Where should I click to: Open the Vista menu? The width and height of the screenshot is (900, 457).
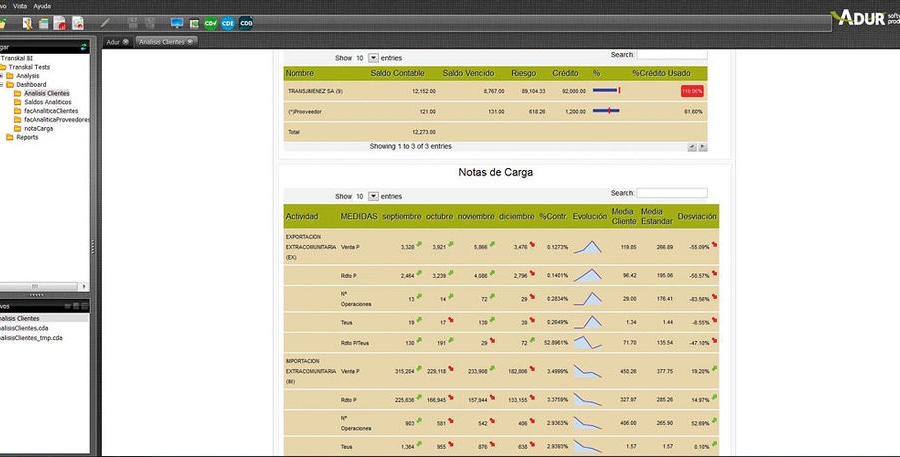pos(20,6)
